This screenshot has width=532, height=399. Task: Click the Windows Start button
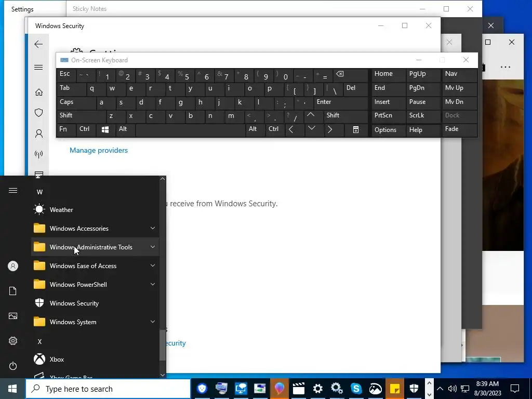point(12,389)
